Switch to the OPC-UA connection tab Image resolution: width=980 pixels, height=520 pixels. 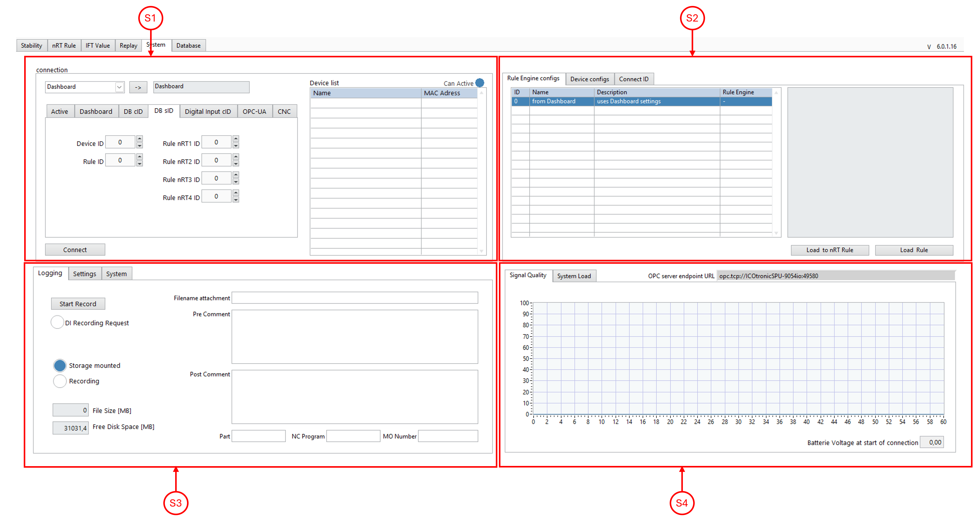[254, 111]
